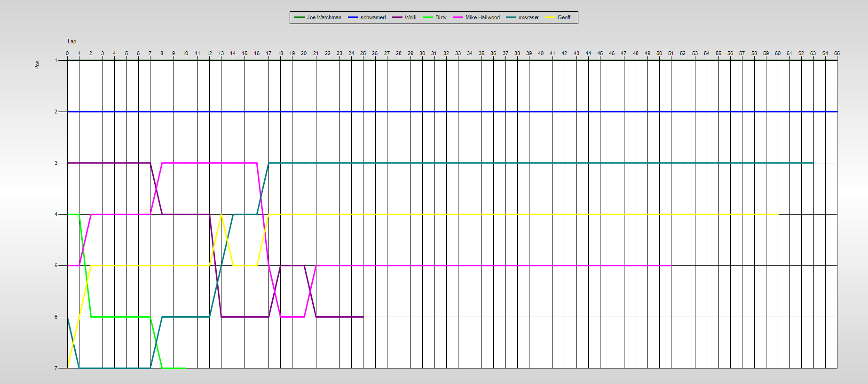Click lap number 65 on the axis
868x384 pixels.
tap(837, 53)
